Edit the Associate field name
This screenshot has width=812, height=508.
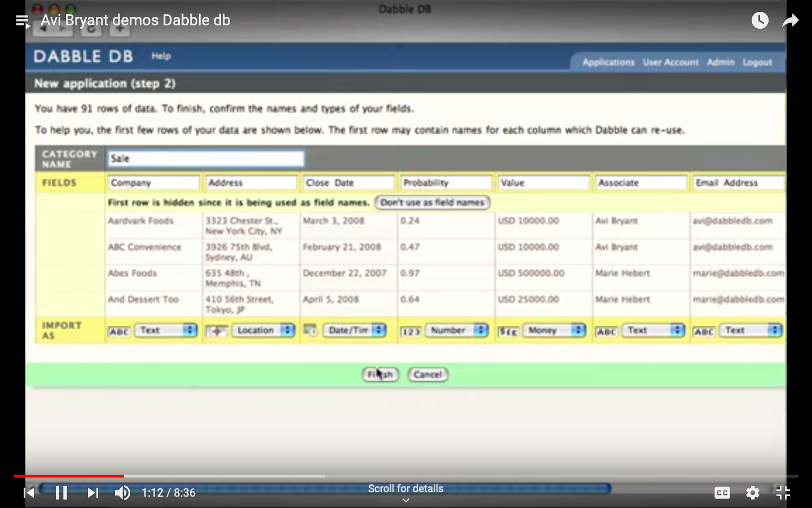(x=641, y=183)
